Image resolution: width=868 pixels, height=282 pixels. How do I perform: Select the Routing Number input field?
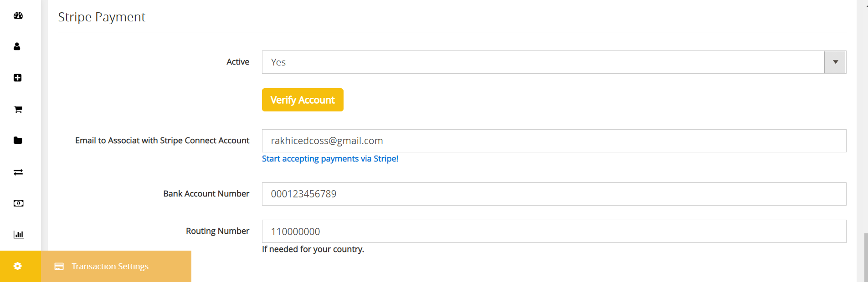[x=554, y=232]
